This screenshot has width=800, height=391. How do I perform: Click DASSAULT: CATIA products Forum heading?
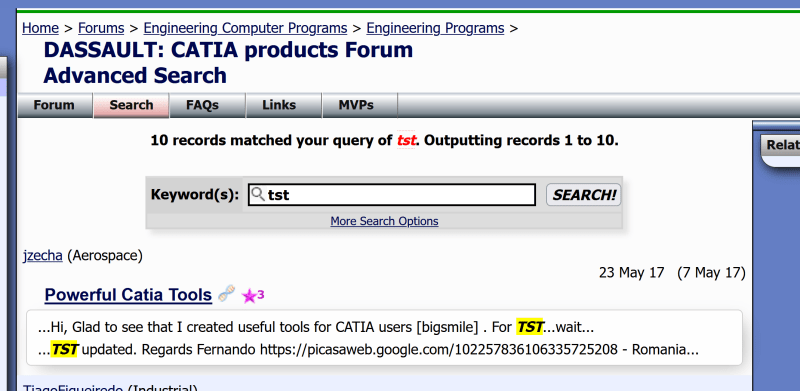point(228,50)
